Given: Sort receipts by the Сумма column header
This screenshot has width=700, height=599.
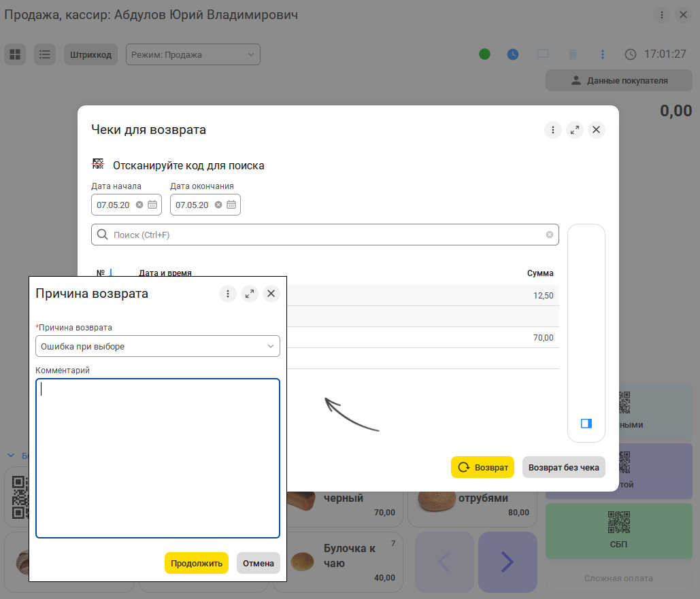Looking at the screenshot, I should [540, 273].
